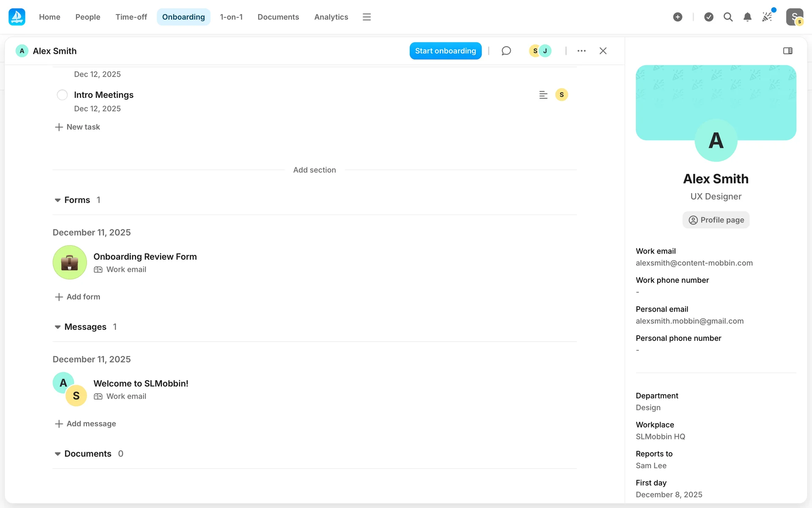The image size is (812, 508).
Task: Collapse the Messages section
Action: pyautogui.click(x=58, y=327)
